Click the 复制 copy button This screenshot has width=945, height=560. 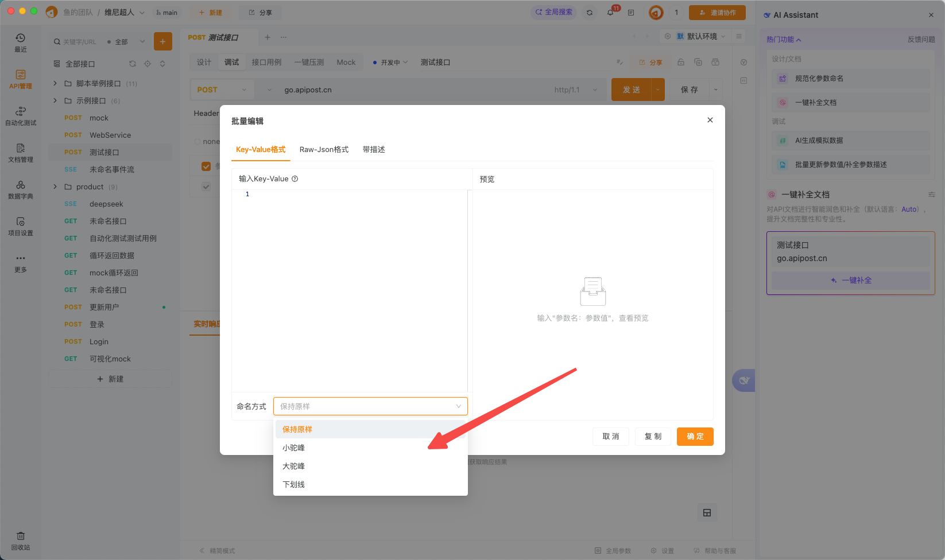pyautogui.click(x=653, y=437)
